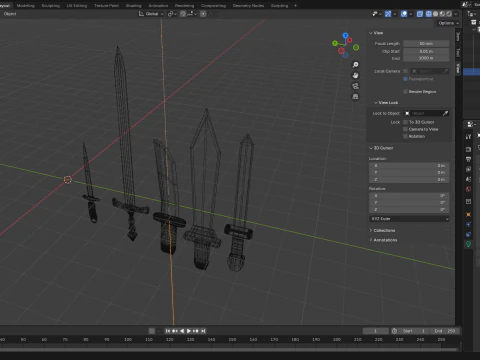The image size is (480, 360).
Task: Open the View Layer properties tab icon
Action: point(468,169)
